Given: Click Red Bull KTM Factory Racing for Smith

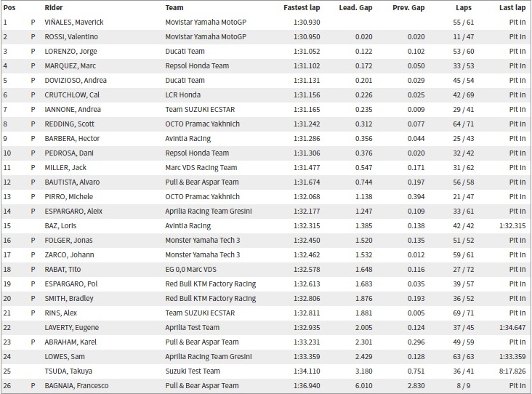Looking at the screenshot, I should pyautogui.click(x=210, y=298).
